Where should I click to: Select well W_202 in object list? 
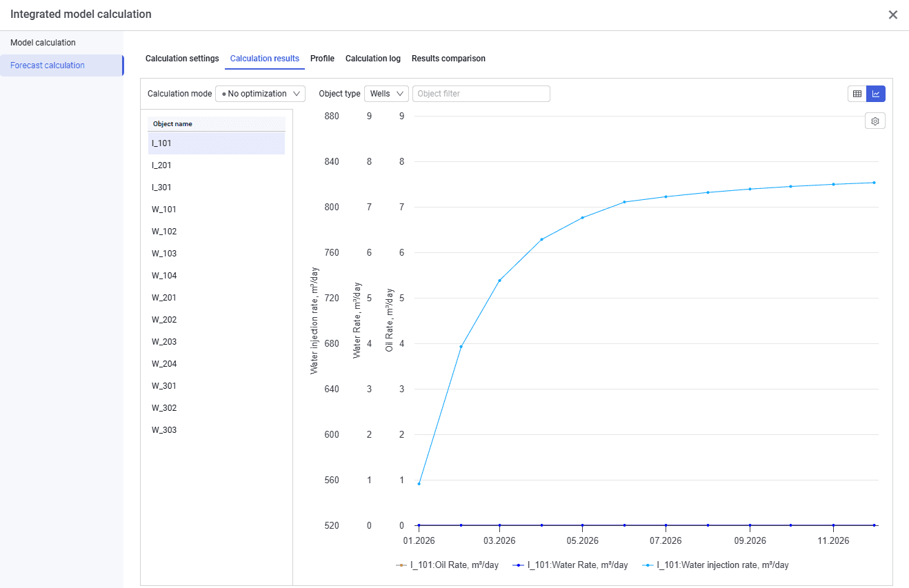[216, 320]
